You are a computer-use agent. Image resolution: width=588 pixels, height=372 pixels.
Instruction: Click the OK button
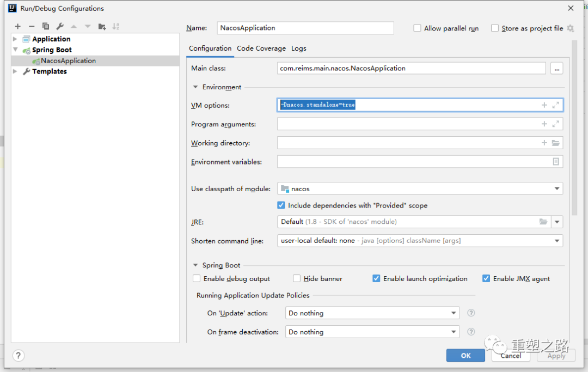[465, 356]
